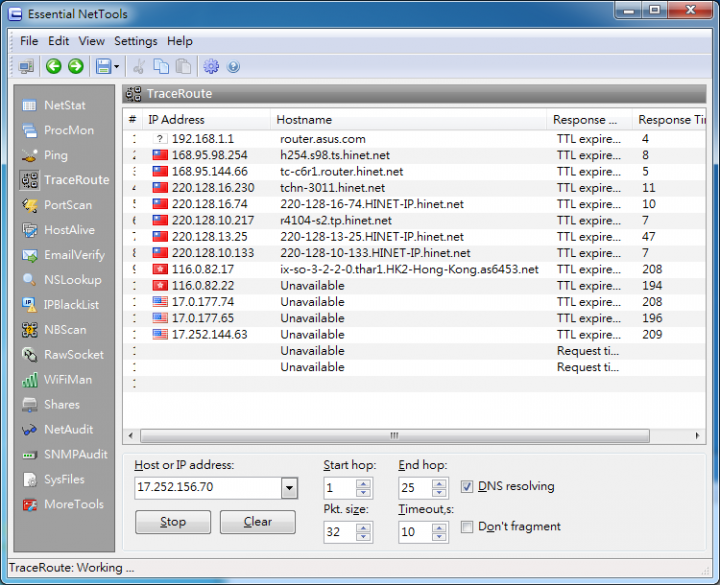Increase the Timeout value
The height and width of the screenshot is (585, 720).
tap(439, 528)
